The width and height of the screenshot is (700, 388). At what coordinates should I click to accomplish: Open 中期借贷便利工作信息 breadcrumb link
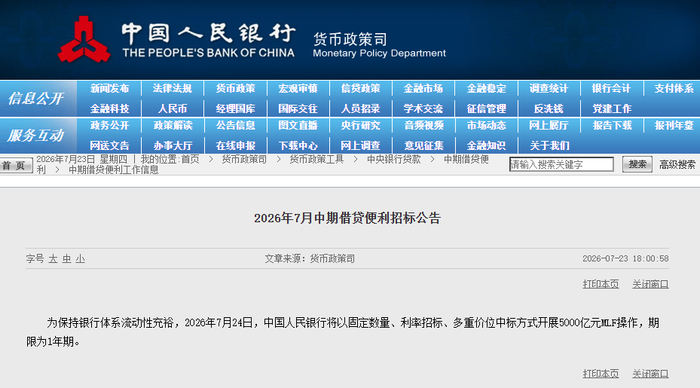click(x=113, y=170)
